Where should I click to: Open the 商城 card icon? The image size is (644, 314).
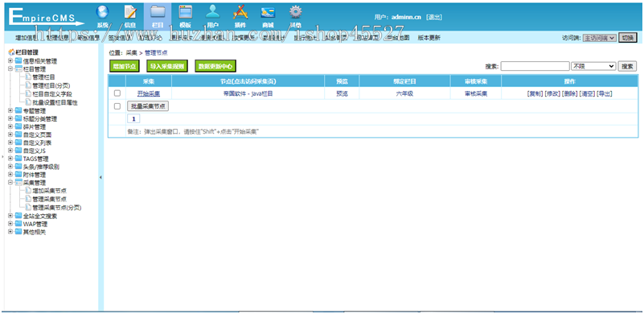[268, 12]
